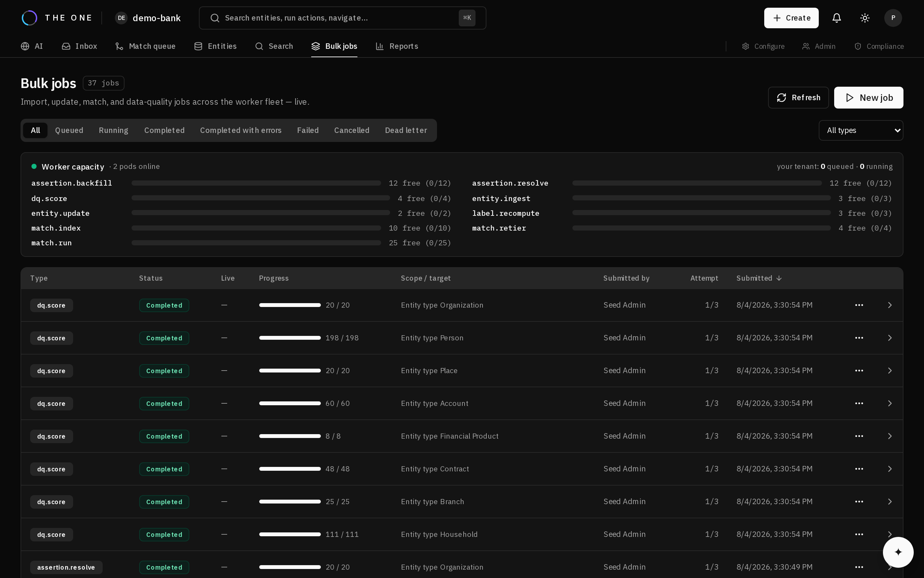This screenshot has width=924, height=578.
Task: Click the global search input field
Action: pyautogui.click(x=343, y=18)
